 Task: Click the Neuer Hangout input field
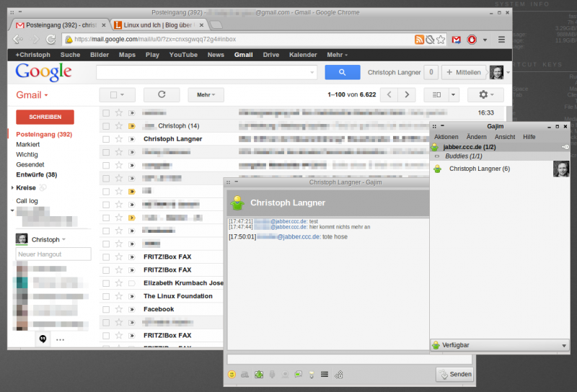tap(53, 254)
